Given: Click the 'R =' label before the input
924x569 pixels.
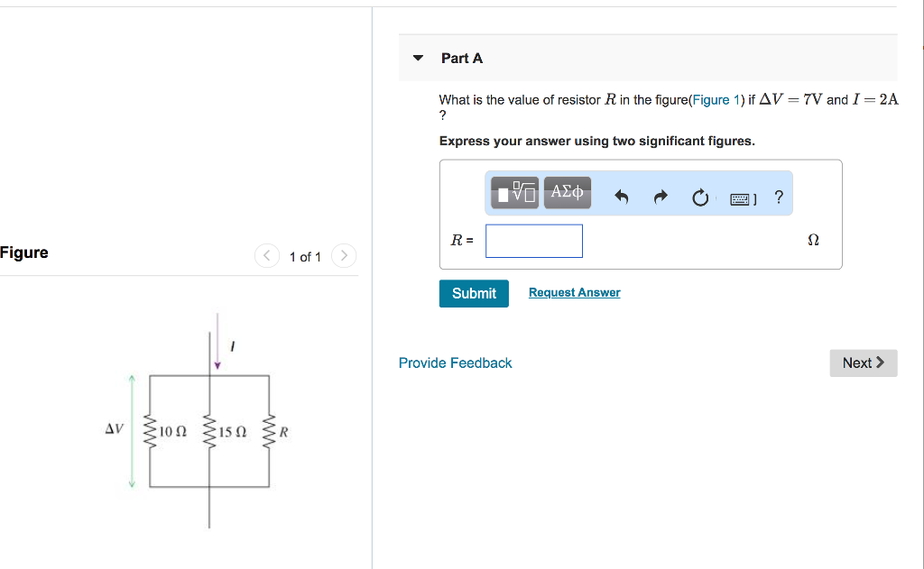Looking at the screenshot, I should [x=462, y=241].
